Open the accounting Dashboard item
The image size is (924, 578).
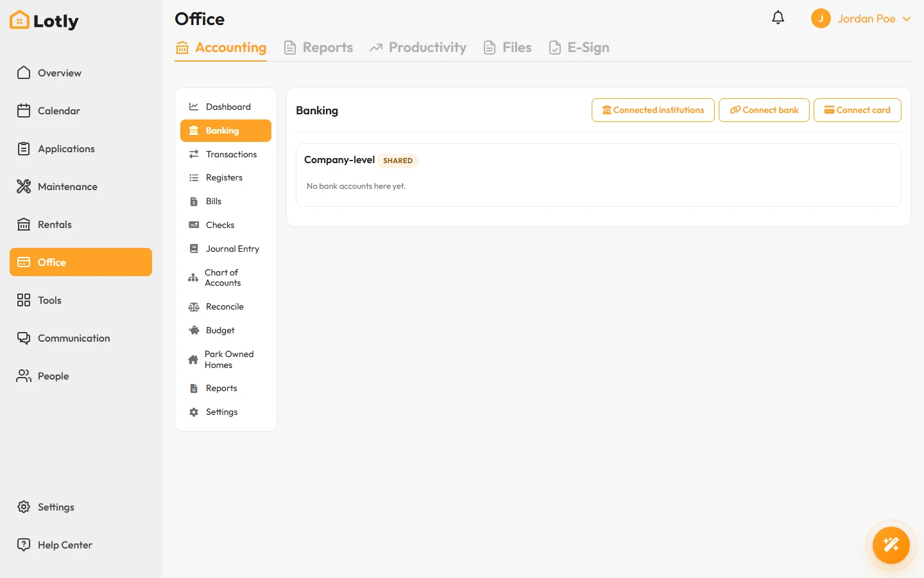[x=226, y=107]
